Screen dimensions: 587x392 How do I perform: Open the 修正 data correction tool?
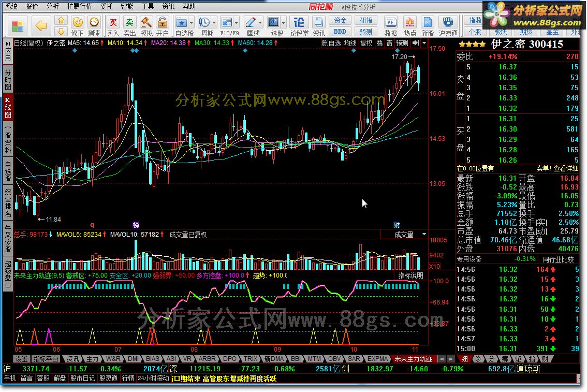(77, 26)
